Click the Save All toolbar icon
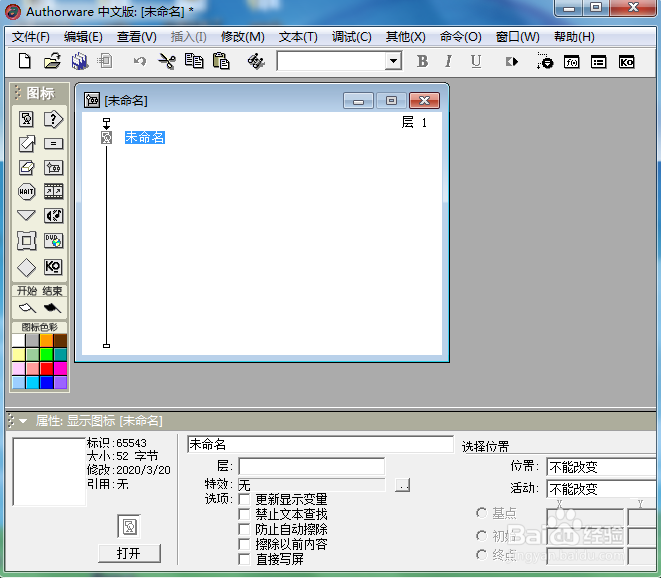The image size is (661, 578). [80, 62]
